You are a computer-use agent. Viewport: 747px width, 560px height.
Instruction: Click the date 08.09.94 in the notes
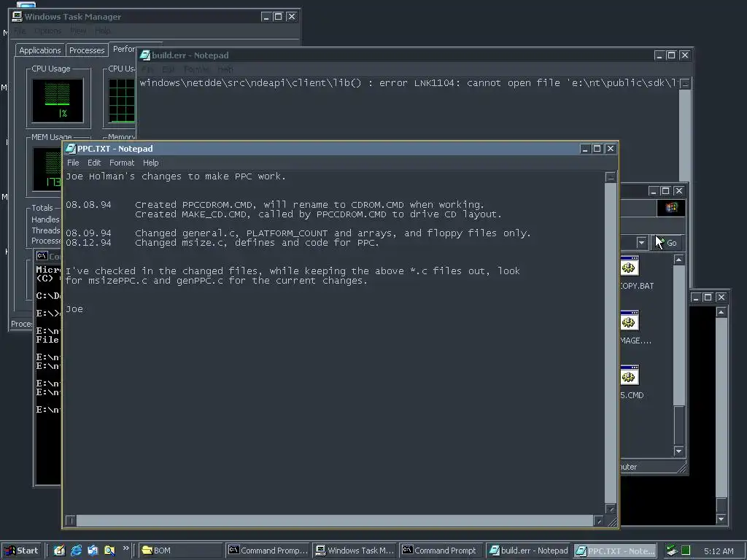(x=88, y=233)
